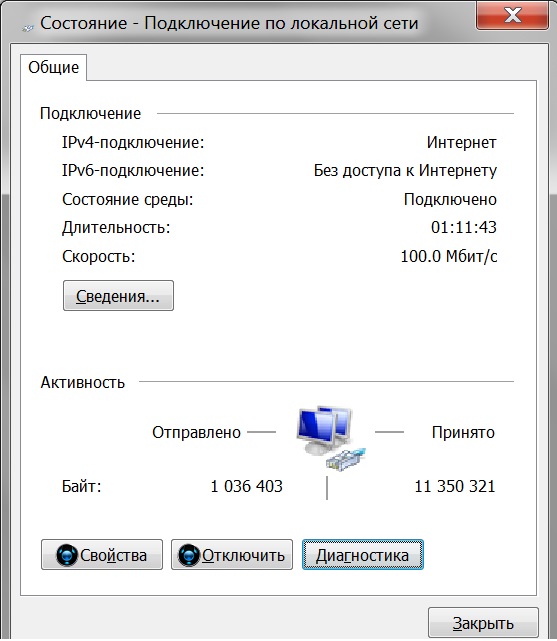Click the Активность section heading
557x641 pixels.
[83, 382]
